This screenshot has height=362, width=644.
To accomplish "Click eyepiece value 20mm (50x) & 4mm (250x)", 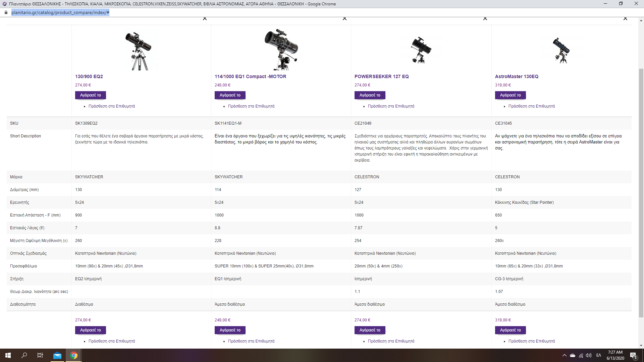I will coord(378,266).
